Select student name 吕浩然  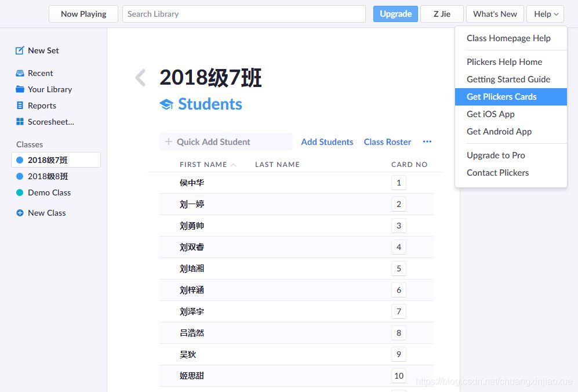[192, 333]
